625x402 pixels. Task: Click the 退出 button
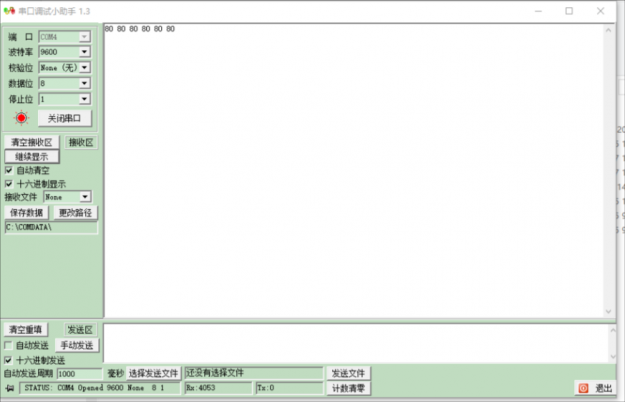click(x=595, y=388)
